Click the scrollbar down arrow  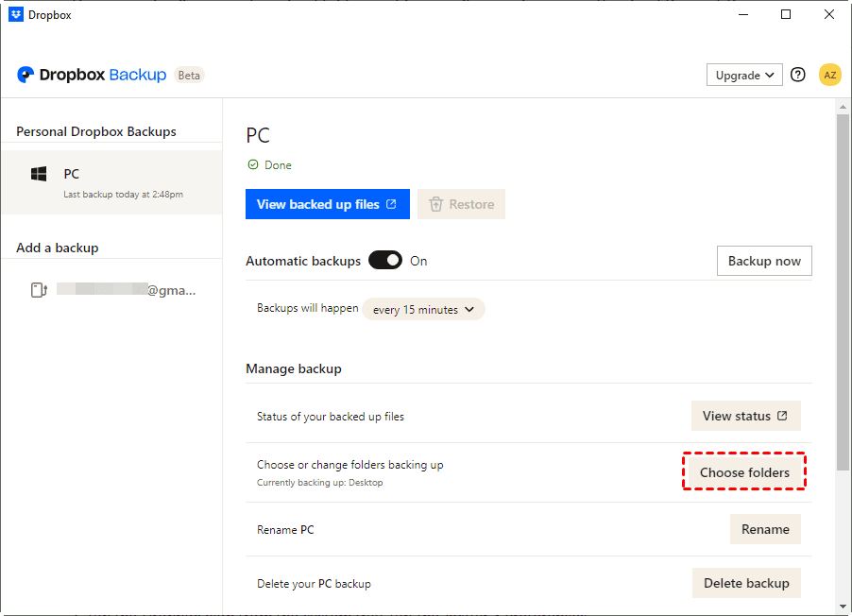[843, 606]
